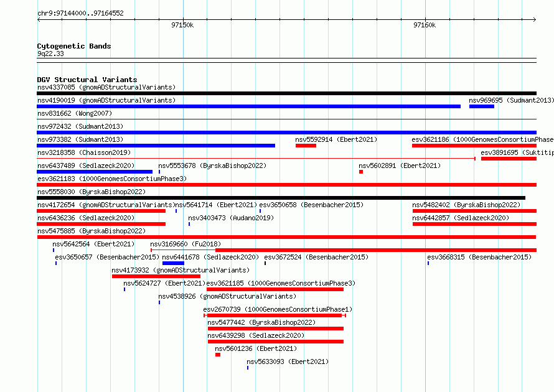554x392 pixels.
Task: Select esv3650658 (Besenbacher2015) label
Action: (x=311, y=205)
